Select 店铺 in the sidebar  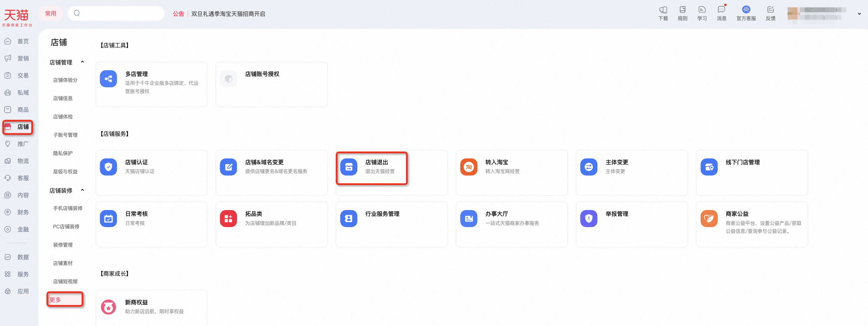click(x=17, y=127)
